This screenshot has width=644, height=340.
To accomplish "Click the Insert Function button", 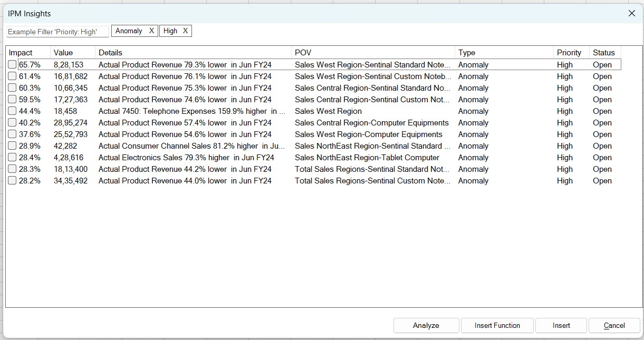I will (x=497, y=325).
